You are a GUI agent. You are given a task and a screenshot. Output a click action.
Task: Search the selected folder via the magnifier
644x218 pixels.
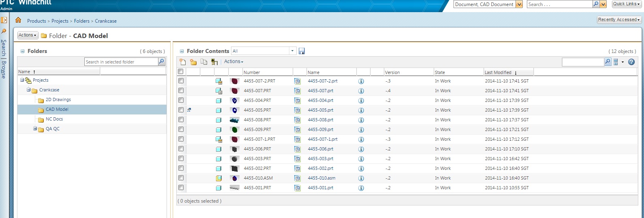point(161,61)
